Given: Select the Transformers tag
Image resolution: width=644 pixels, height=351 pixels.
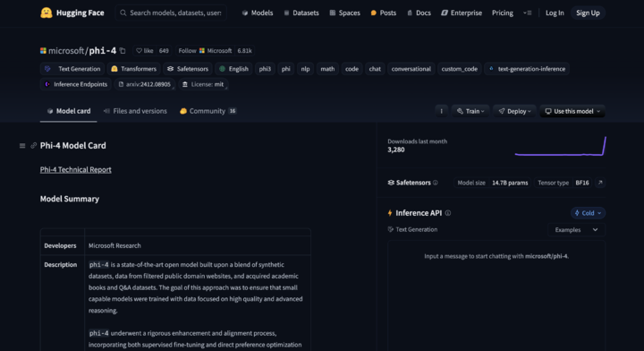Looking at the screenshot, I should pos(133,69).
